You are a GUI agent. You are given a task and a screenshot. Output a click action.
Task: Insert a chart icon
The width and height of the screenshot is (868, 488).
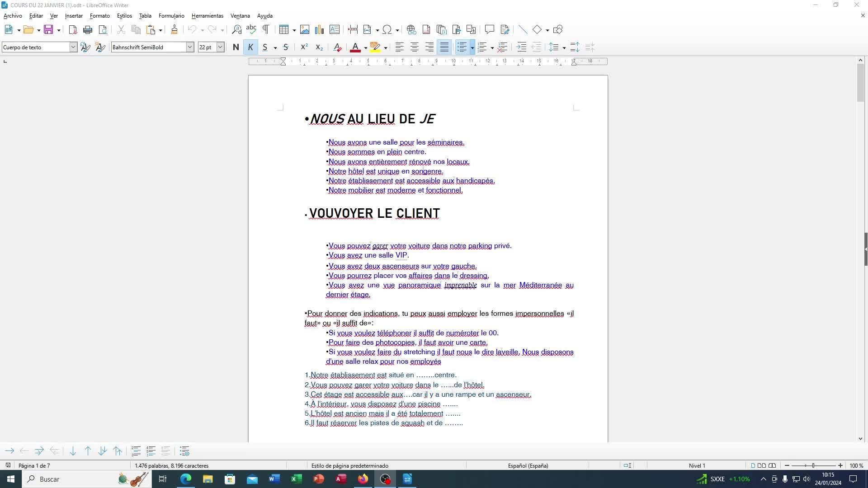pos(320,30)
